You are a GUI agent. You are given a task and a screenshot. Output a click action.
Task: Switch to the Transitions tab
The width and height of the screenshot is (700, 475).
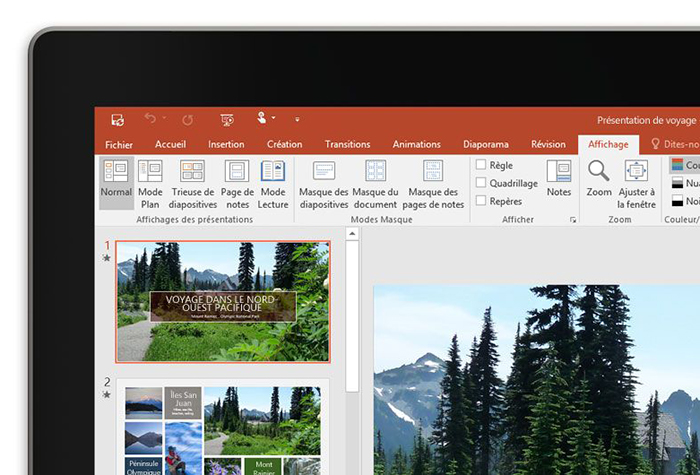[x=347, y=144]
